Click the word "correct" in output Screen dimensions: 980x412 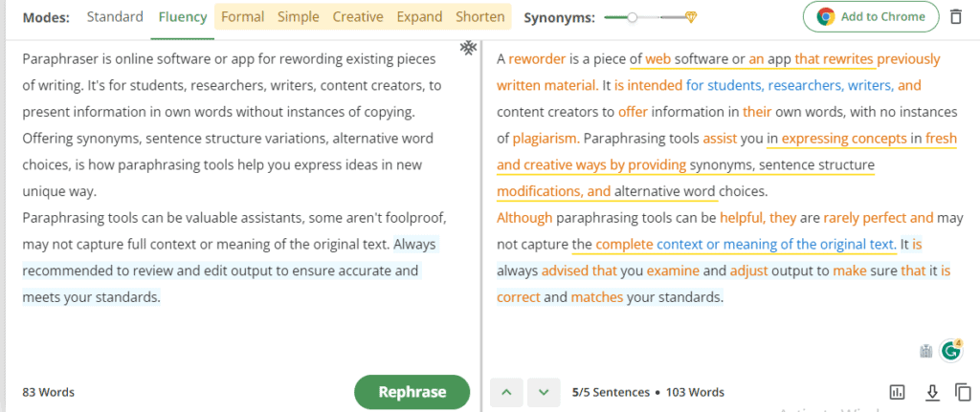519,297
